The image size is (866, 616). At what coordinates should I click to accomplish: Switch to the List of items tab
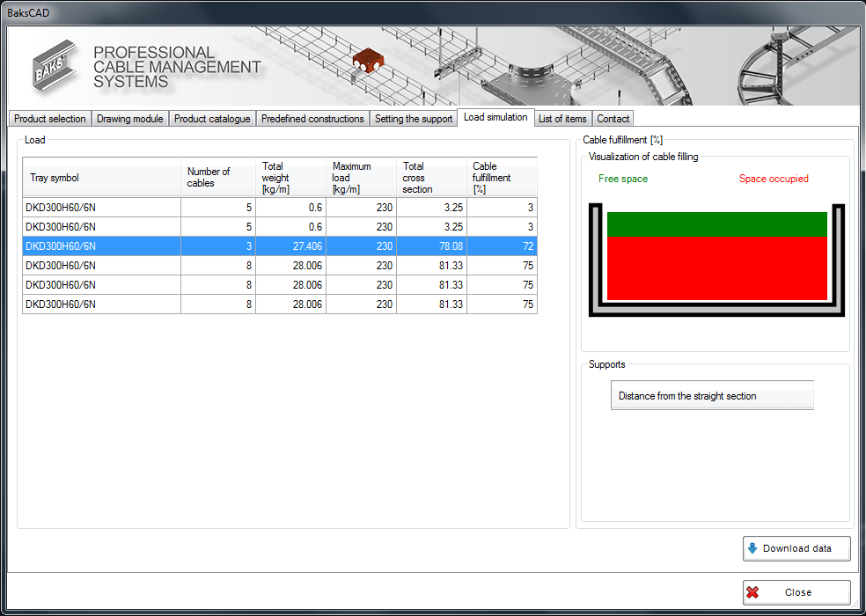562,118
